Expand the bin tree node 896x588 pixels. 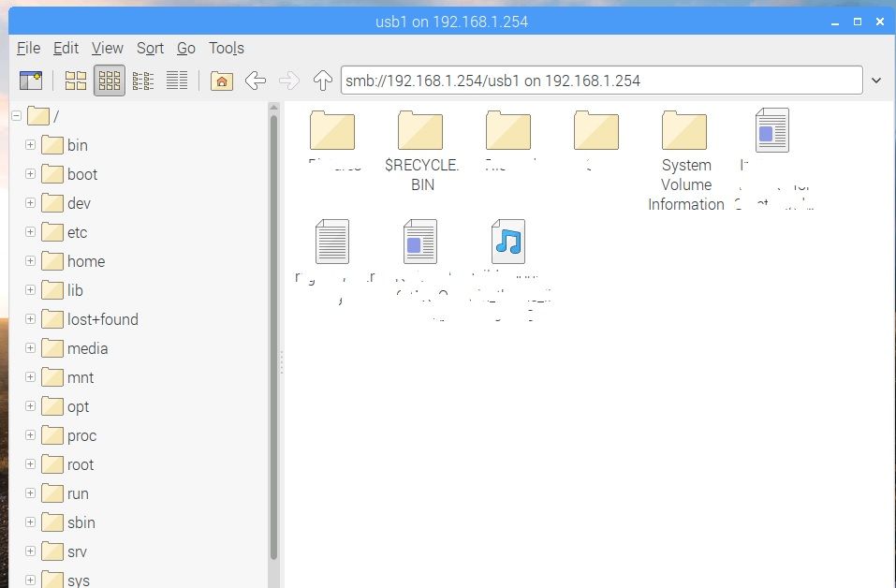[30, 145]
